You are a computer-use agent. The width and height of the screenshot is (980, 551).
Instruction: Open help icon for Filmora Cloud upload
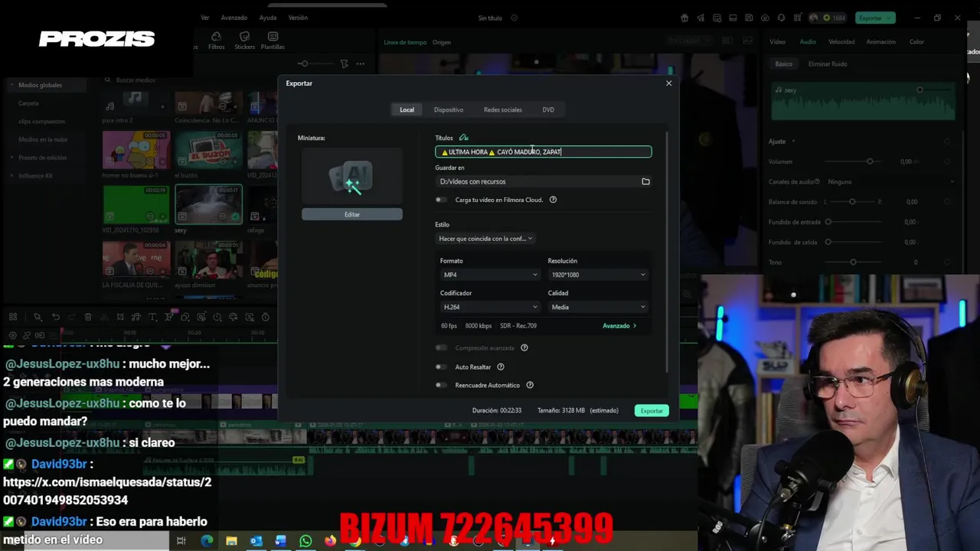coord(553,200)
